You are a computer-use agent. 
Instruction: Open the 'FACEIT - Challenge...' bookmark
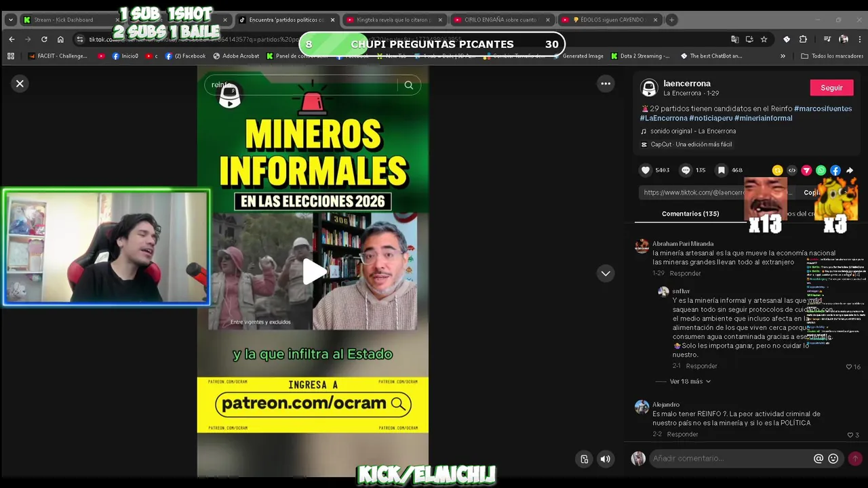tap(58, 56)
